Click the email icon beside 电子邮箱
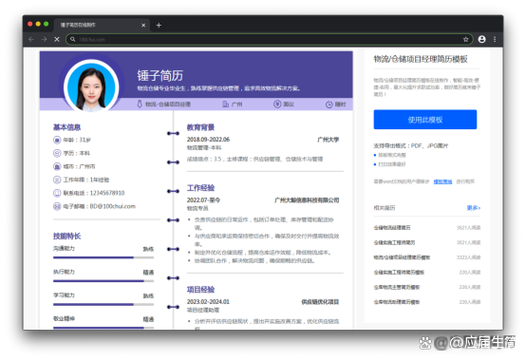Viewport: 526px width, 361px height. pyautogui.click(x=57, y=206)
